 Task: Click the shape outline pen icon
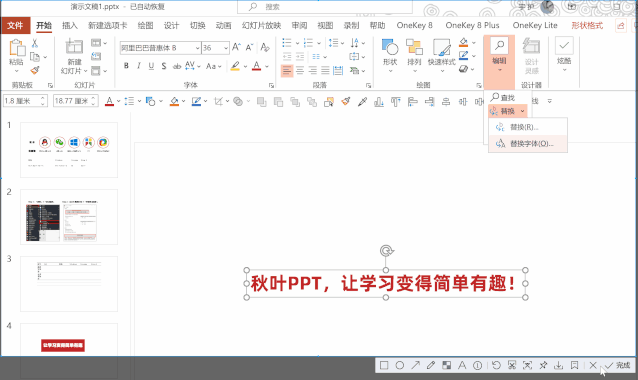[463, 55]
